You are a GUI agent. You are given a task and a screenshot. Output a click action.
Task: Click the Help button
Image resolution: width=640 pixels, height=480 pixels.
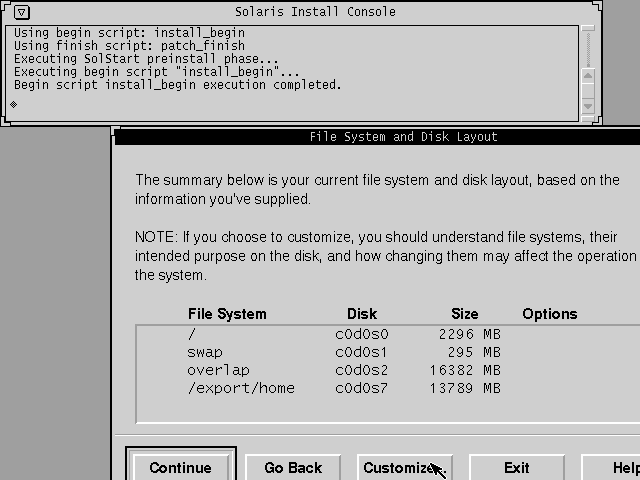pyautogui.click(x=611, y=467)
